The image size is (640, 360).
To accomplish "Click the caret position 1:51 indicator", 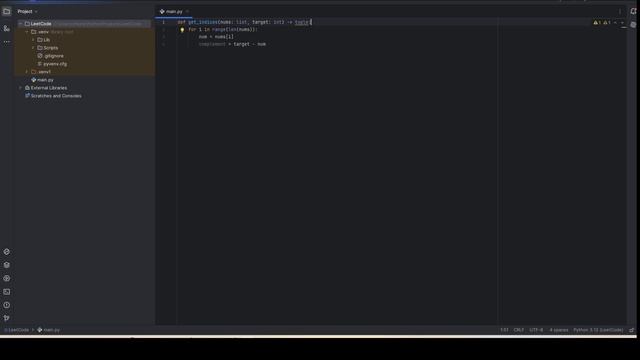I will tap(504, 330).
